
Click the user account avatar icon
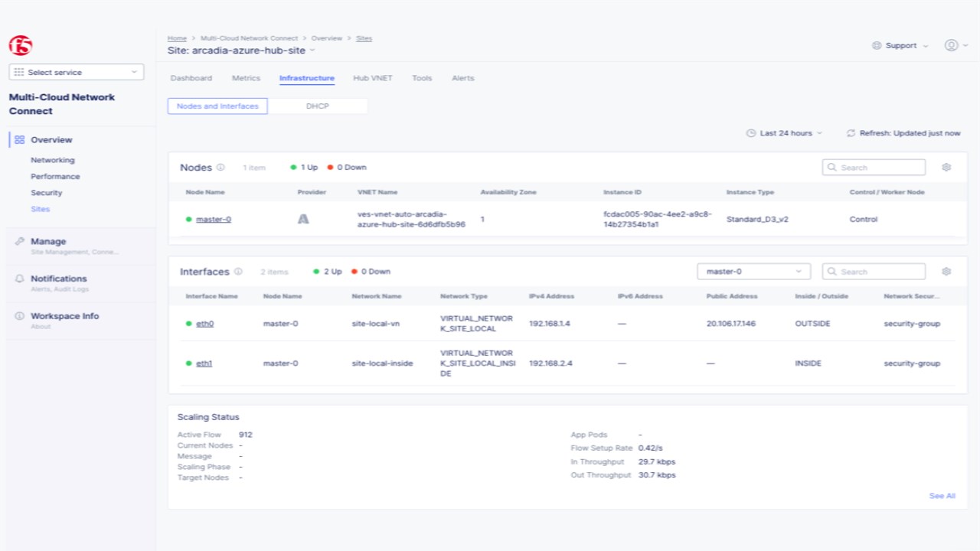pos(952,45)
